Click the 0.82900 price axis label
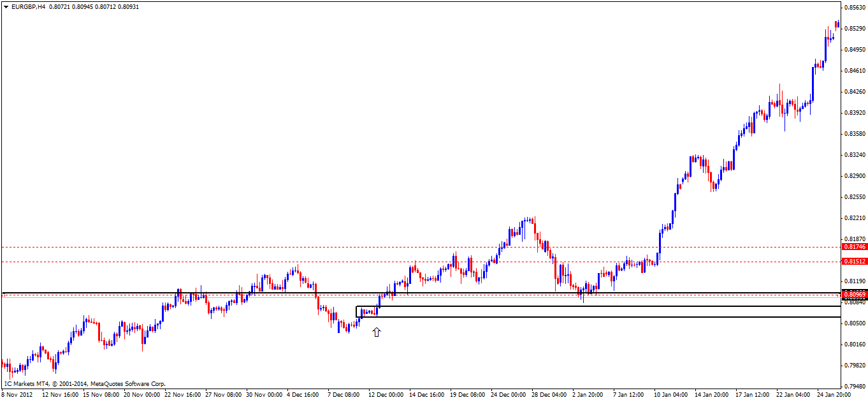Screen dimensions: 868x400 [x=855, y=176]
